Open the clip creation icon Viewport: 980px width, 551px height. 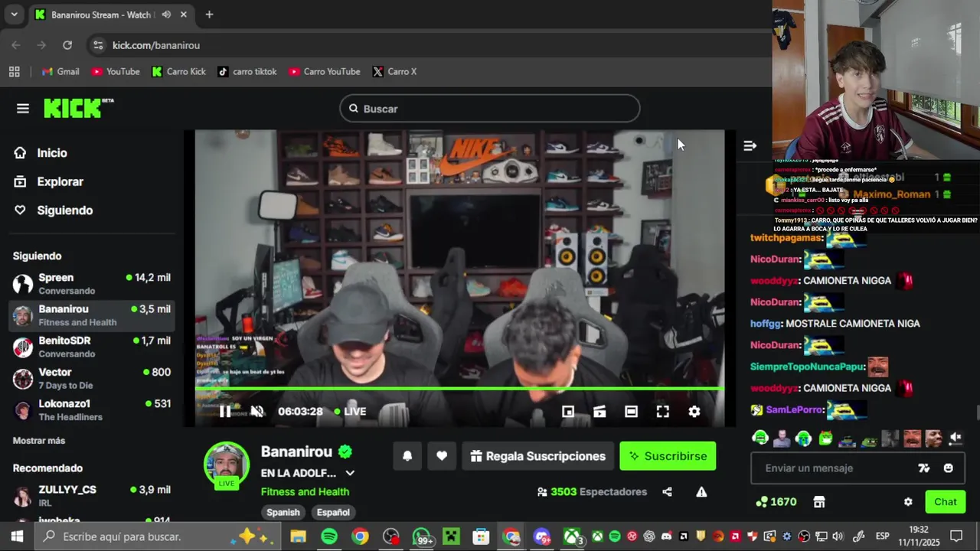coord(599,412)
